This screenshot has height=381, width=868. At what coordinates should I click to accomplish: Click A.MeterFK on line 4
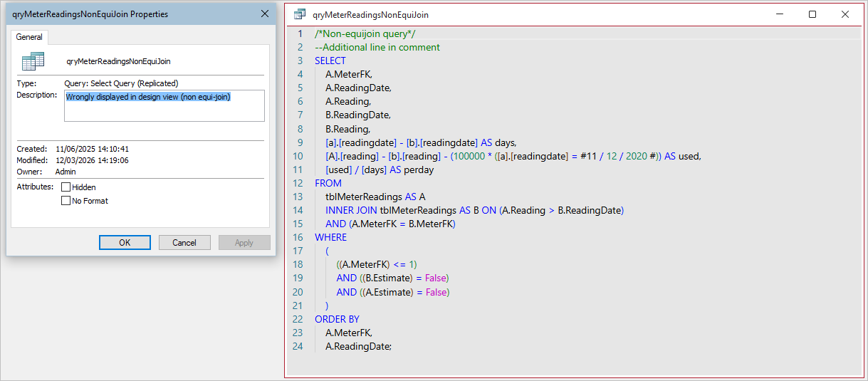coord(349,74)
